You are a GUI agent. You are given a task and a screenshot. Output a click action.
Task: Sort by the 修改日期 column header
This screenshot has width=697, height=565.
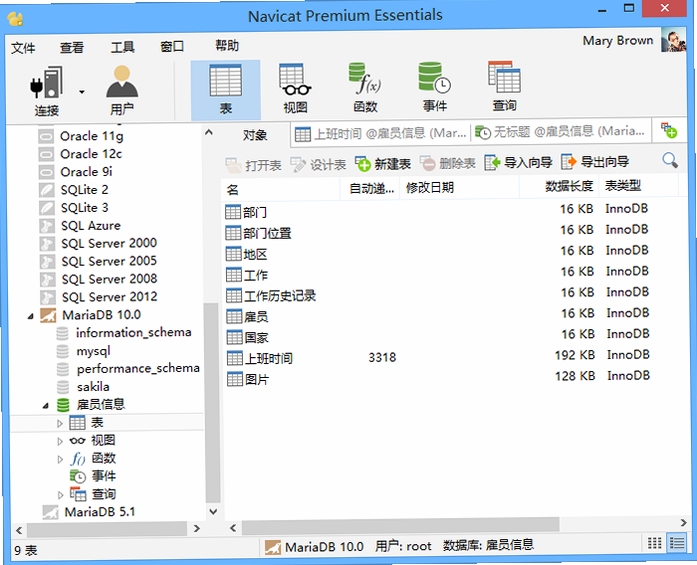(460, 187)
